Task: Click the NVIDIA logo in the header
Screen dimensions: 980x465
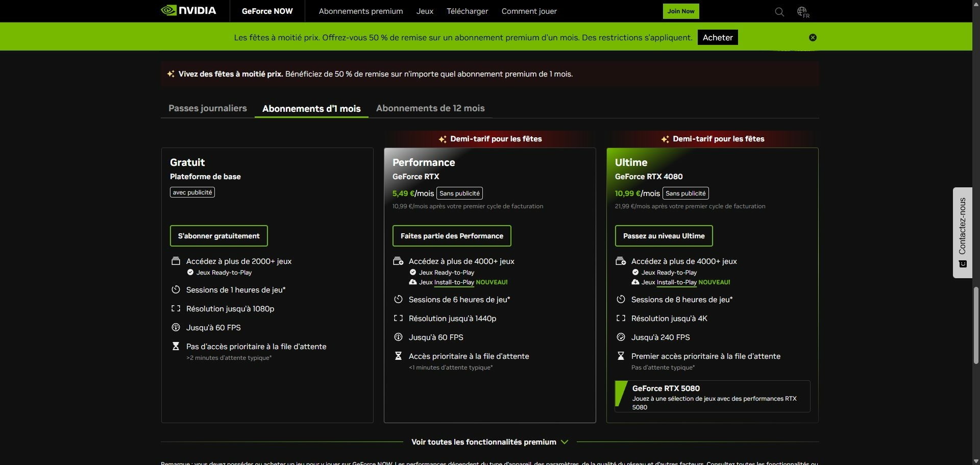Action: click(x=189, y=10)
